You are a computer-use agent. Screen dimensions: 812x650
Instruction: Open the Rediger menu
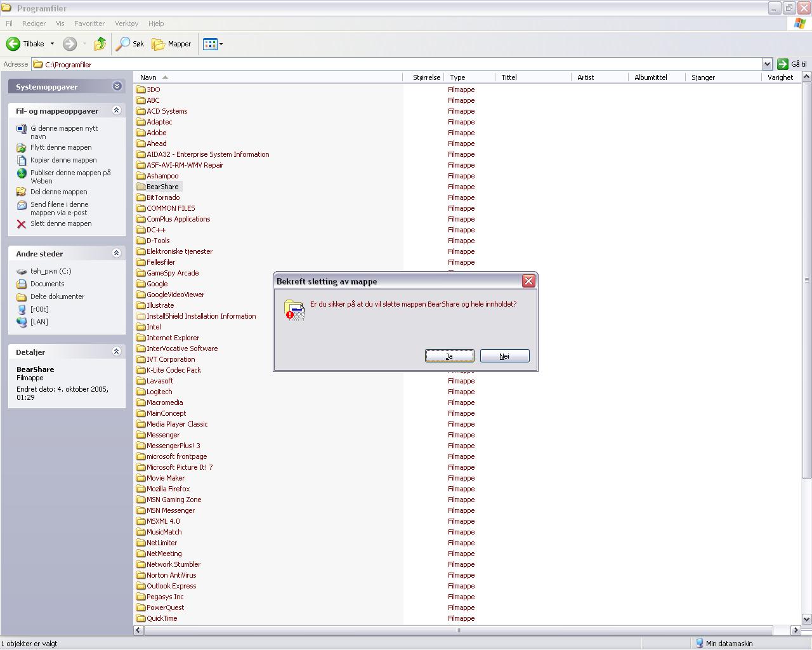pyautogui.click(x=34, y=23)
